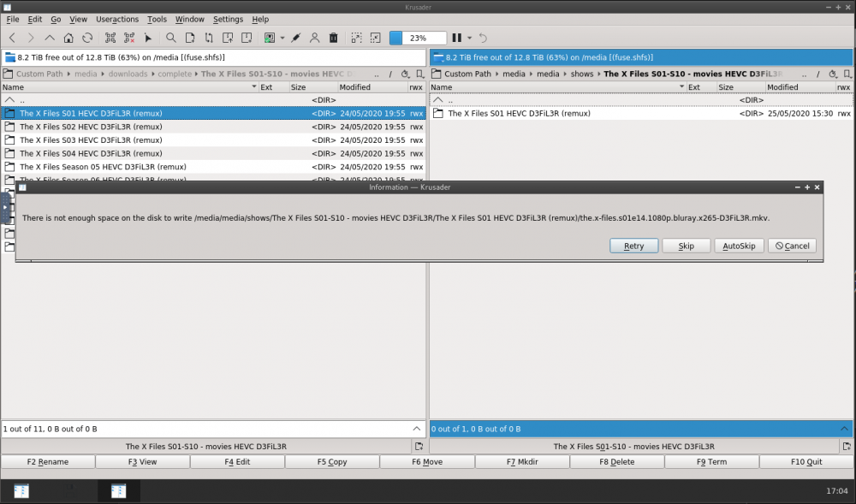Click left panel '..' parent directory button

[376, 74]
